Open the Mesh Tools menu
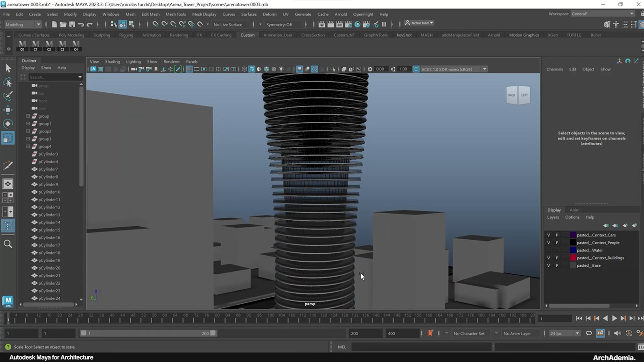644x362 pixels. (x=175, y=14)
